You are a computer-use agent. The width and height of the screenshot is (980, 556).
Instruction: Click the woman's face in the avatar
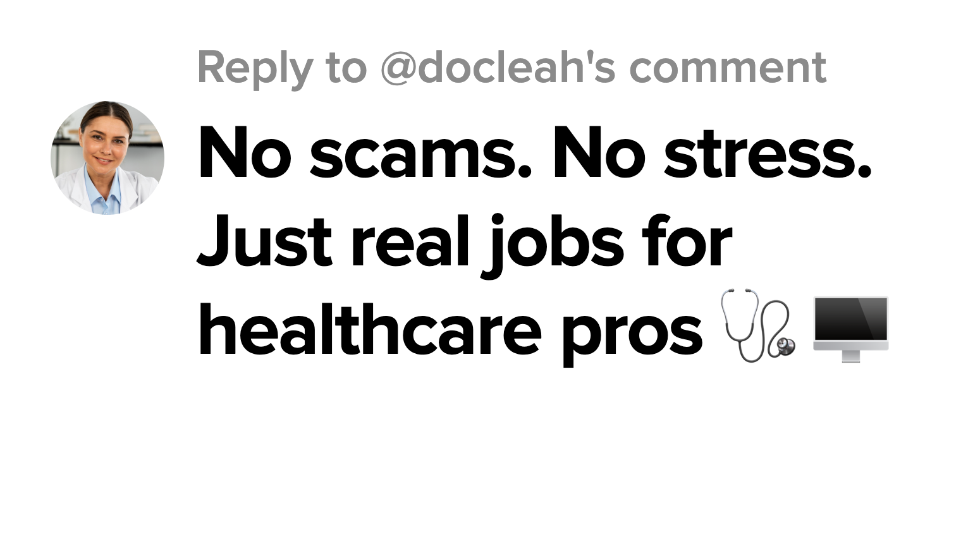point(106,142)
